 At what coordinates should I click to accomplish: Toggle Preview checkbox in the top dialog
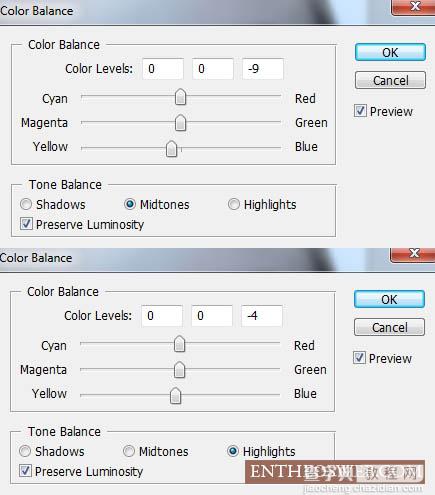[x=360, y=111]
